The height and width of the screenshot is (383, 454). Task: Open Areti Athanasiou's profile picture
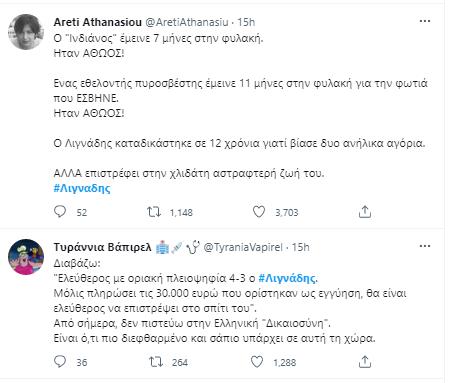(26, 32)
